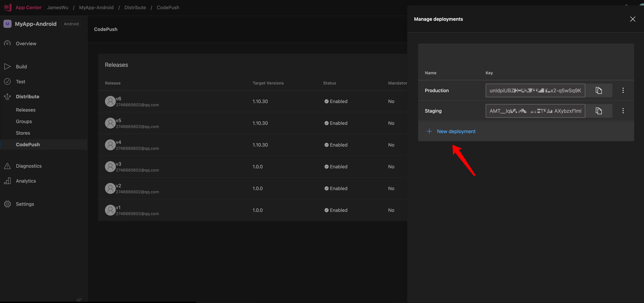Image resolution: width=644 pixels, height=303 pixels.
Task: Click the 1.0.0 version of release v3
Action: (x=257, y=167)
